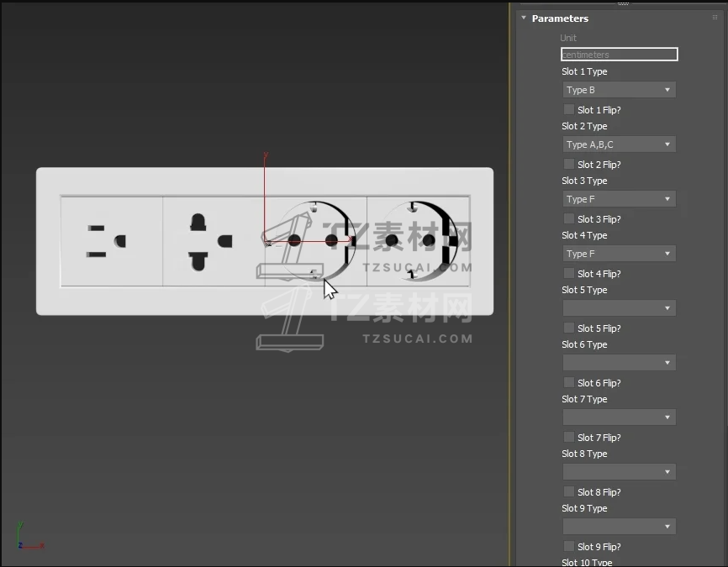This screenshot has width=728, height=567.
Task: Open the Slot 1 Type dropdown
Action: (x=619, y=90)
